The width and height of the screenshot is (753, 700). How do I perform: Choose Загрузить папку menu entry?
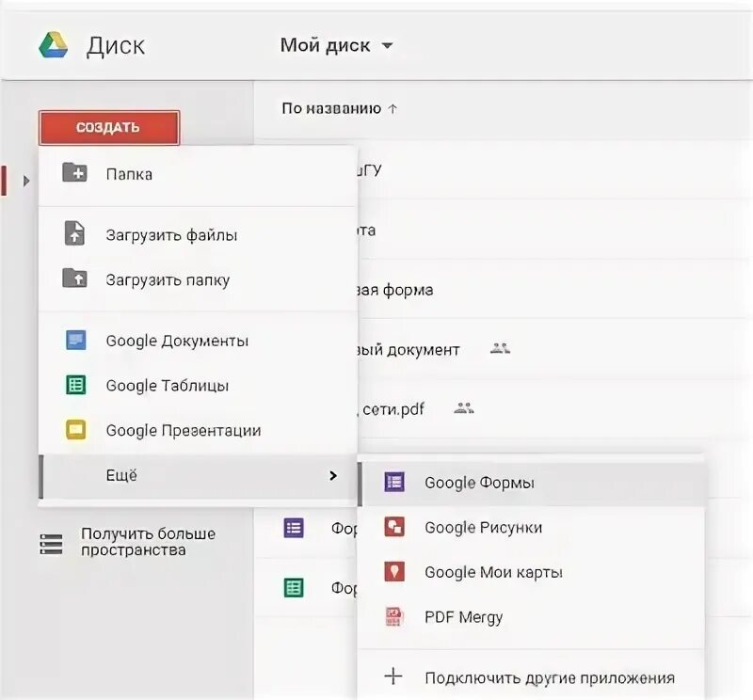pos(198,279)
